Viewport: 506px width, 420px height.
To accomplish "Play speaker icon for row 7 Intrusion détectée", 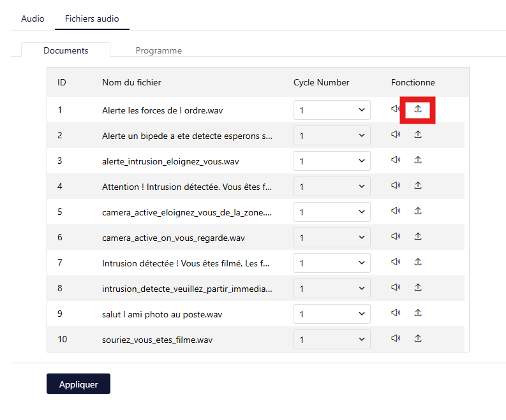I will point(396,262).
